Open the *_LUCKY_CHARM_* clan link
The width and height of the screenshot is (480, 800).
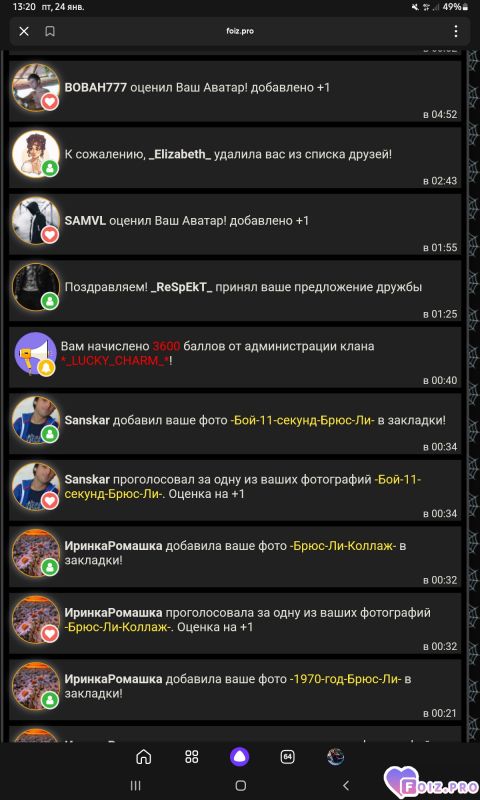pyautogui.click(x=115, y=361)
